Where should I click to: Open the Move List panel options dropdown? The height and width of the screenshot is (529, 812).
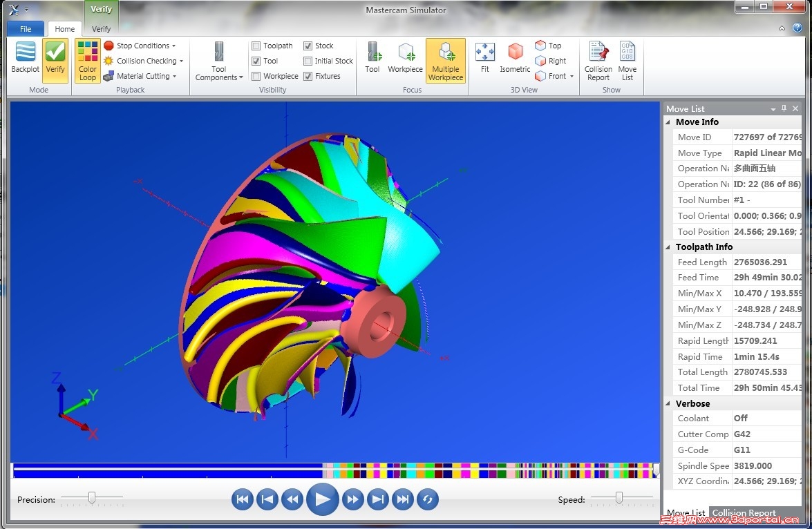(x=773, y=108)
